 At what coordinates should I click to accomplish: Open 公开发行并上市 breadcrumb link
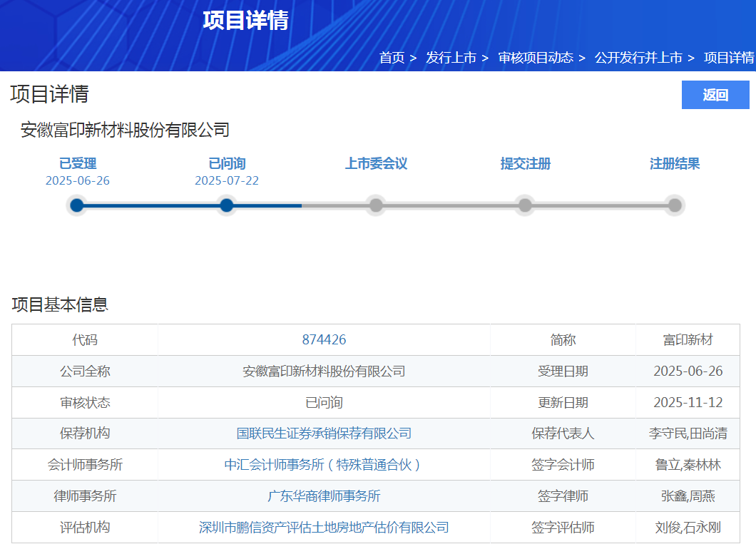tap(638, 58)
